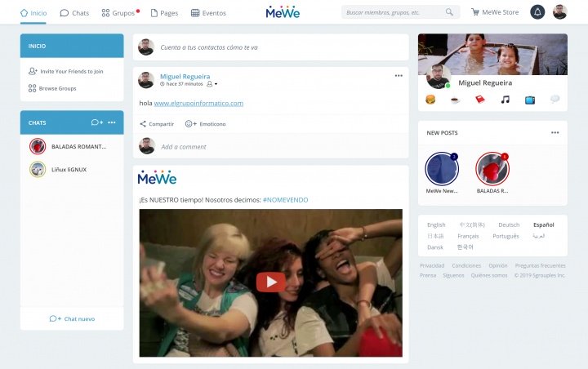Open BALADAS R... new posts circle

pyautogui.click(x=492, y=169)
